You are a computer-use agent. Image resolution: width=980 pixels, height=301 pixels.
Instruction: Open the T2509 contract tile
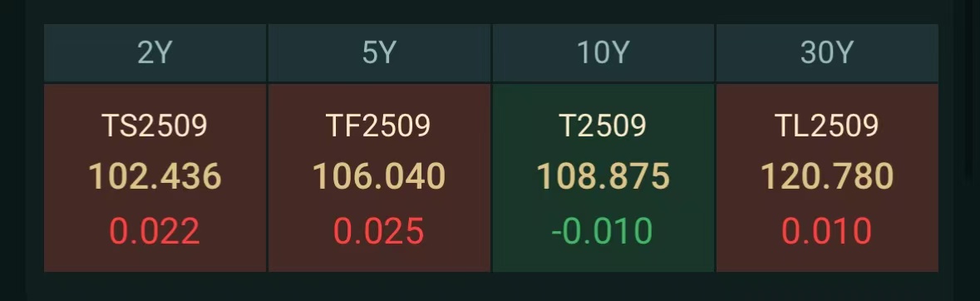603,178
